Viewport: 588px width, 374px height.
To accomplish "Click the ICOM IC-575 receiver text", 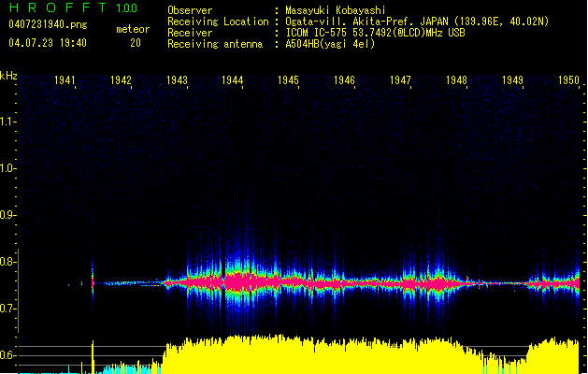I will (x=375, y=33).
